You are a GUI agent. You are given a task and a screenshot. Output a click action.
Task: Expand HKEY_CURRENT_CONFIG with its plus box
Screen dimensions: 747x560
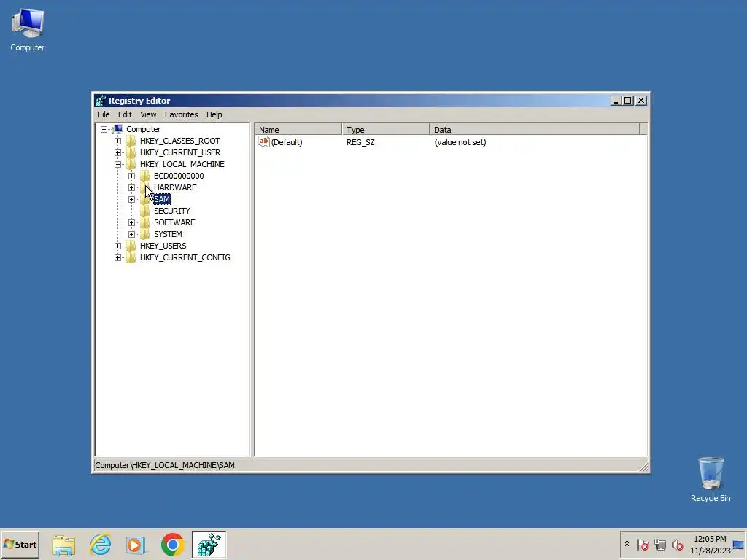(117, 257)
